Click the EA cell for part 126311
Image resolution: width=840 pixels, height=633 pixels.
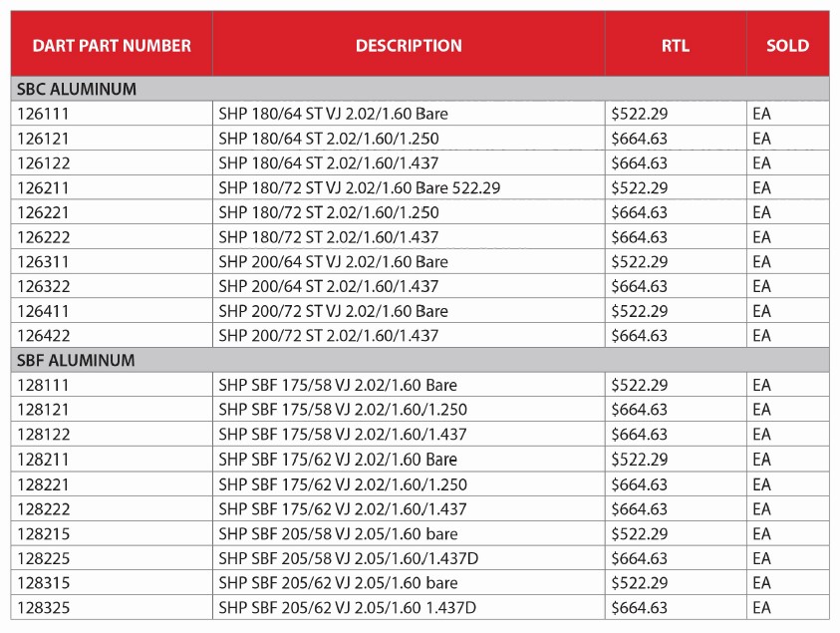click(x=762, y=262)
